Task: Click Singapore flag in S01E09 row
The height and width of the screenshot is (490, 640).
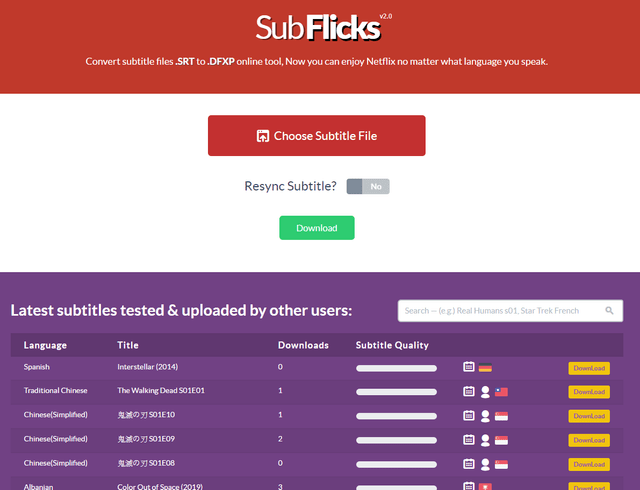Action: 501,440
